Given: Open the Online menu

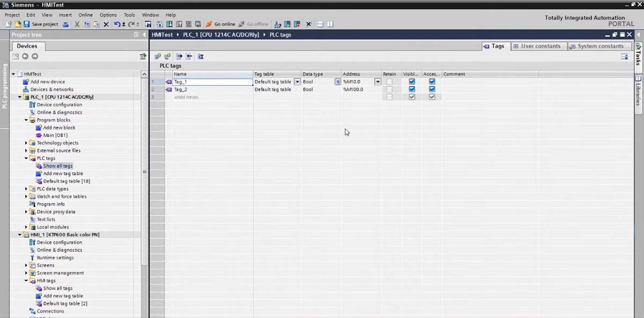Looking at the screenshot, I should coord(85,15).
